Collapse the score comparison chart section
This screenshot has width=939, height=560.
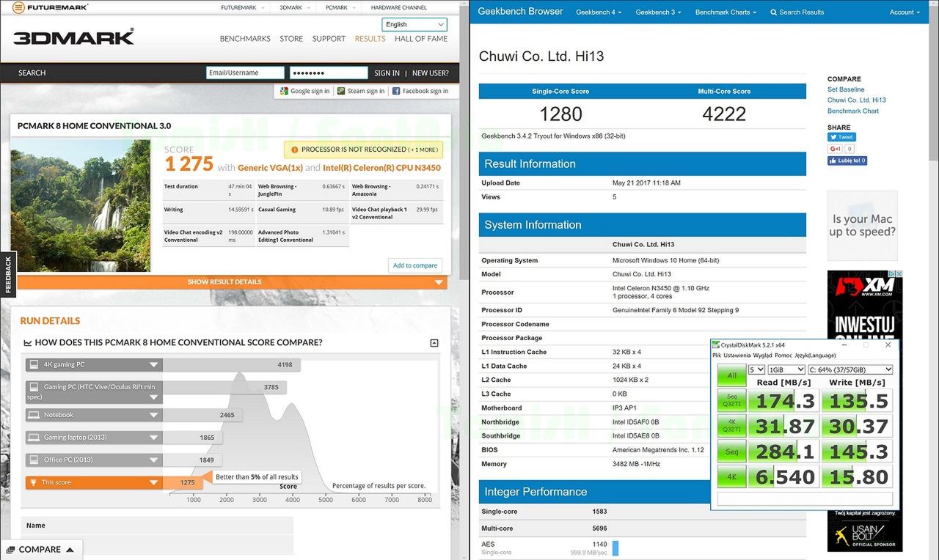[x=434, y=343]
